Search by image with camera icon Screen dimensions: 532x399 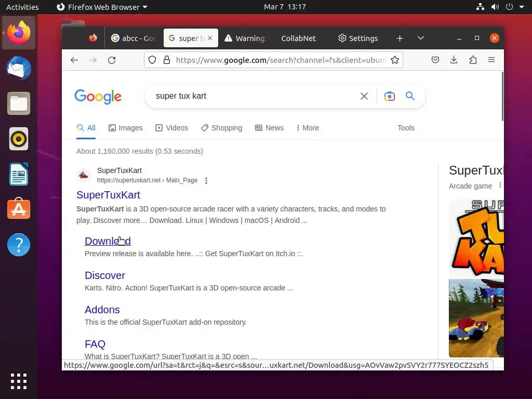tap(390, 96)
